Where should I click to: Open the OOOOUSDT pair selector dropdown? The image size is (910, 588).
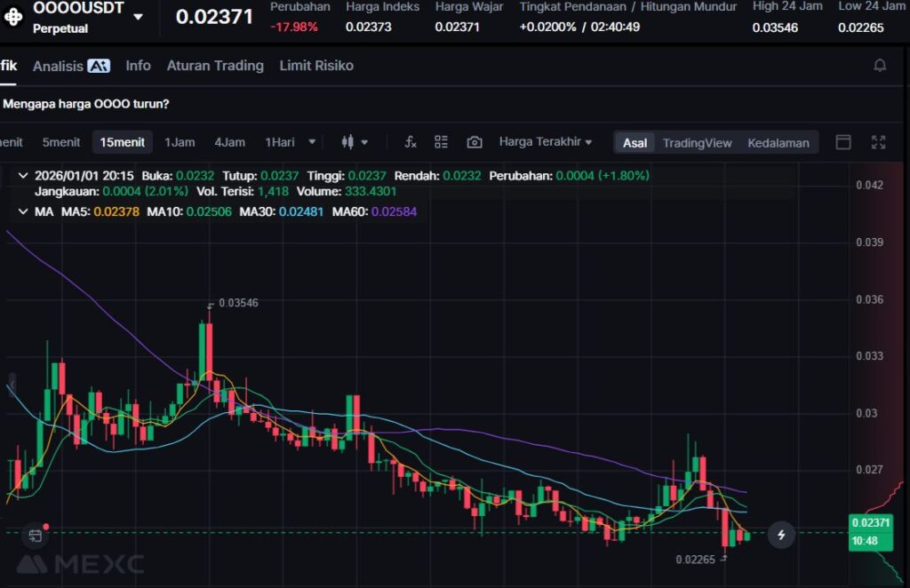138,17
